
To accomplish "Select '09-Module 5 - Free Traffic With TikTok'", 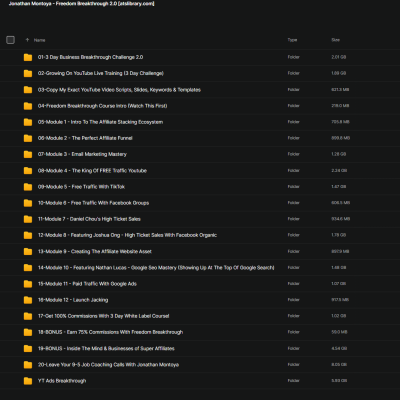I will (x=81, y=187).
